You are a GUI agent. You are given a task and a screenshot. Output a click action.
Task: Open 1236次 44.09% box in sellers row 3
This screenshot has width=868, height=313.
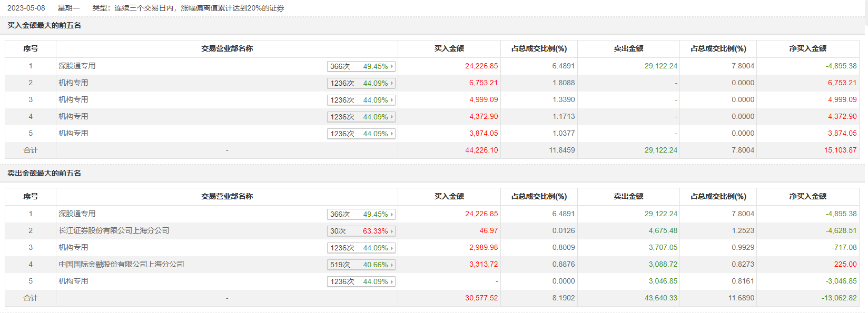click(x=360, y=248)
